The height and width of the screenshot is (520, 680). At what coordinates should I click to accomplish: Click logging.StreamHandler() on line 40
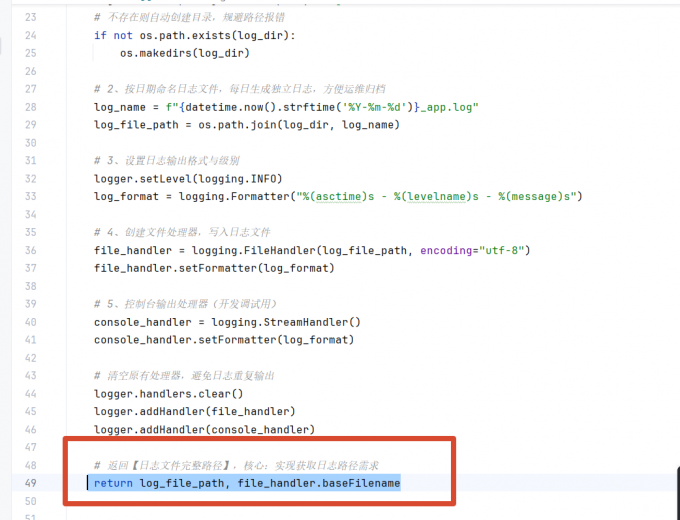(286, 322)
